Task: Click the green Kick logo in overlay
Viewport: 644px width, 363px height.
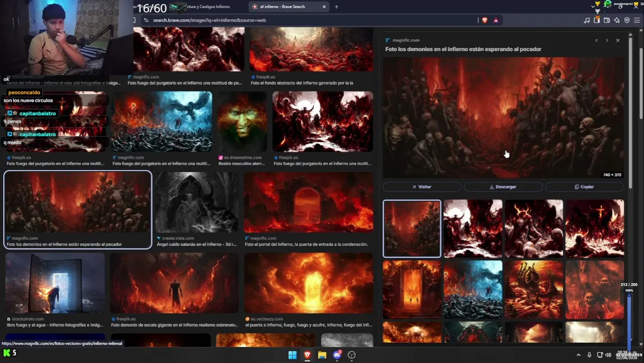Action: coord(7,353)
